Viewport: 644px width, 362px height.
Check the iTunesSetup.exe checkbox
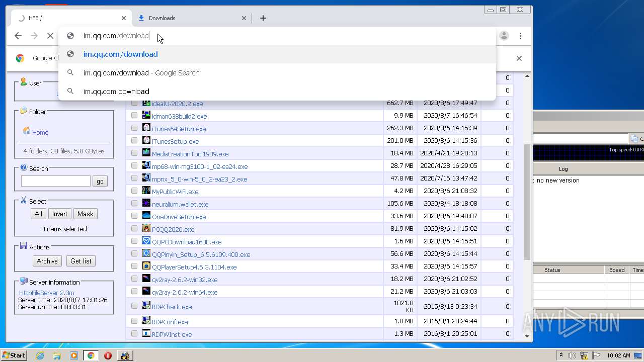point(134,141)
